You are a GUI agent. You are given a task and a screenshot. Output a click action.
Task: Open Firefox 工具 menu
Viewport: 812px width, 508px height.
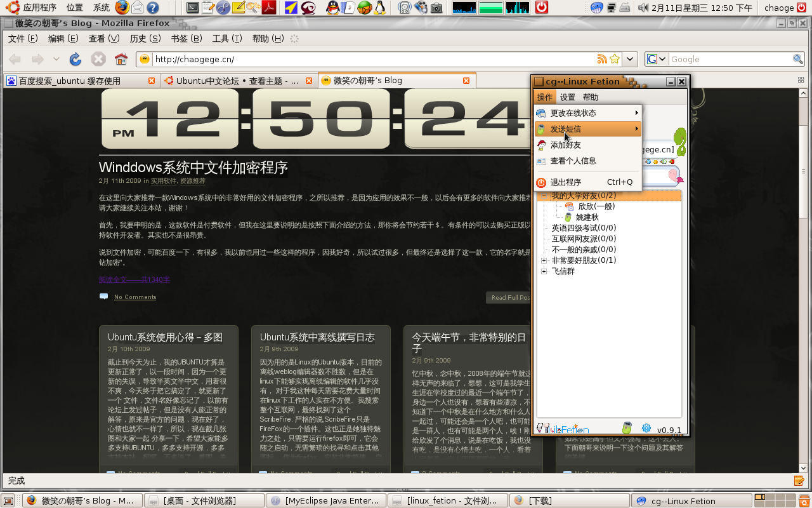coord(227,39)
